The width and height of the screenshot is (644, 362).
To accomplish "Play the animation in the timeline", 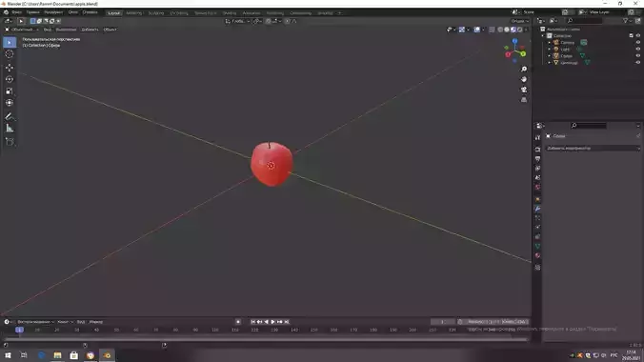I will (272, 322).
